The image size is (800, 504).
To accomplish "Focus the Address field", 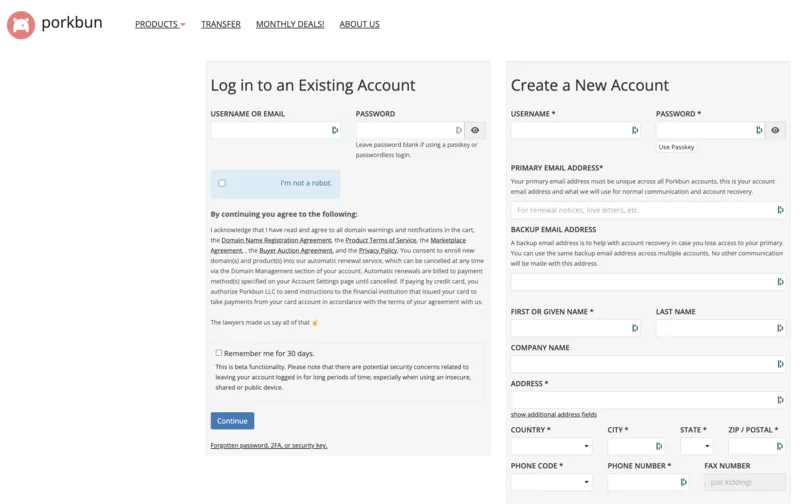I will 648,400.
